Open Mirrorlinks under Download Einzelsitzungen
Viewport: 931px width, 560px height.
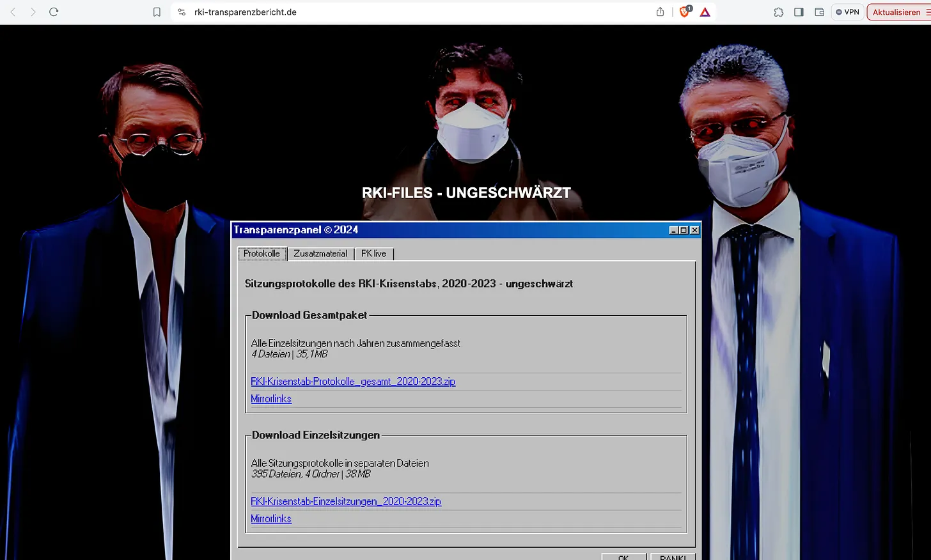point(271,519)
